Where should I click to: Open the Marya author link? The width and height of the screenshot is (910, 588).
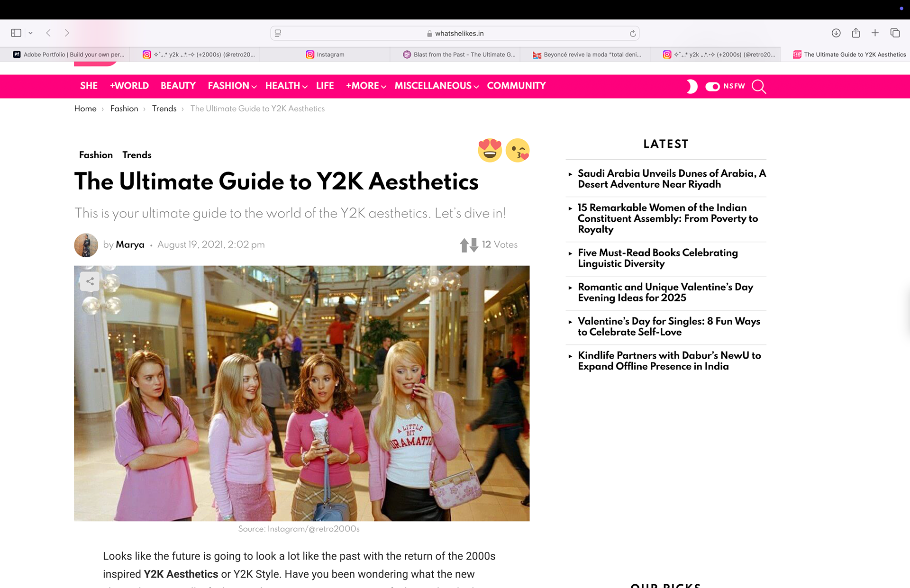point(130,244)
